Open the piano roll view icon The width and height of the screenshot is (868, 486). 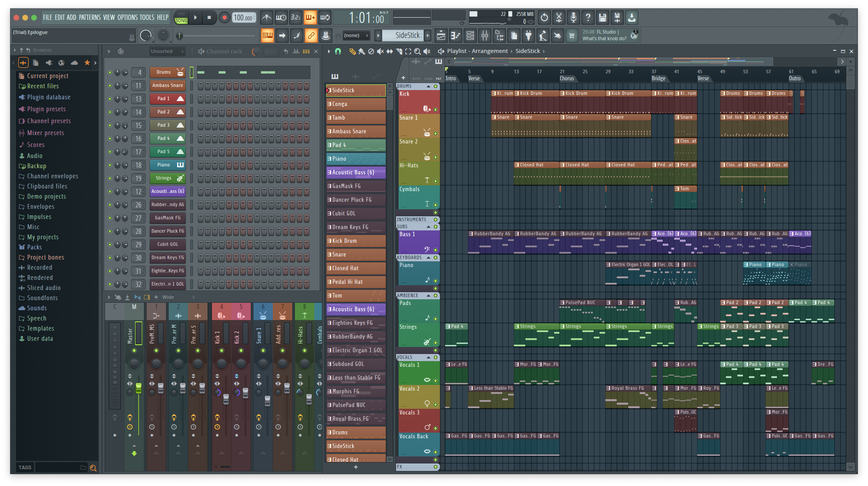[455, 36]
